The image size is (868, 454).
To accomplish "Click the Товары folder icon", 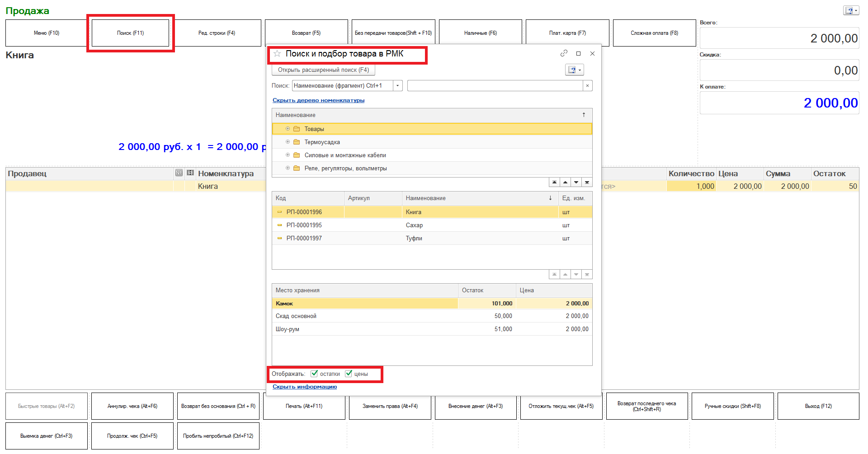I will 297,129.
